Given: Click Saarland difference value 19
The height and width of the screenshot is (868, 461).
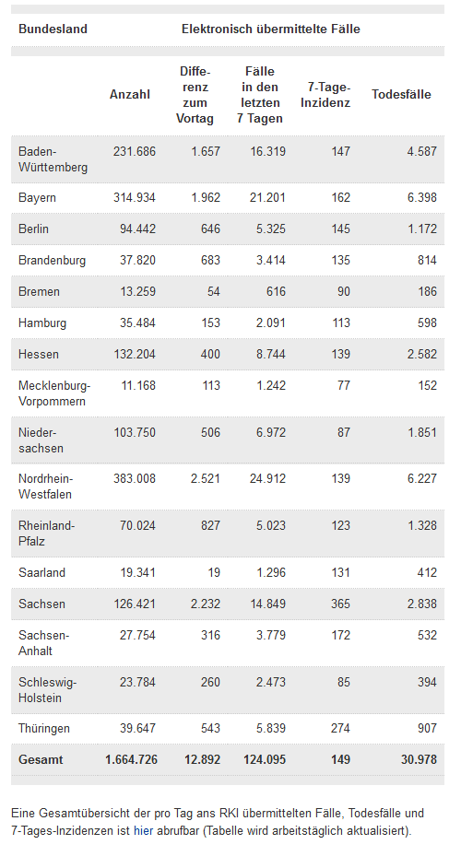Looking at the screenshot, I should click(x=215, y=572).
